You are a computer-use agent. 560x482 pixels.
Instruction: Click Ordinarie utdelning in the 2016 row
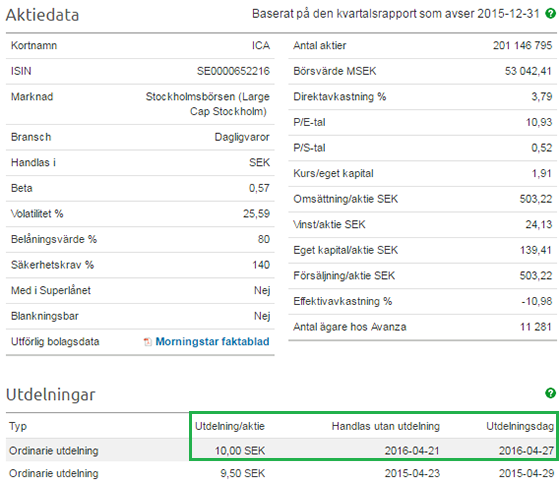click(54, 451)
